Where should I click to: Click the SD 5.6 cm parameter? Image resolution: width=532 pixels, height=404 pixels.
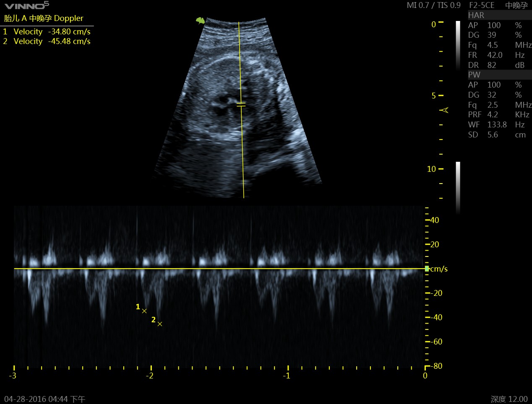coord(498,135)
